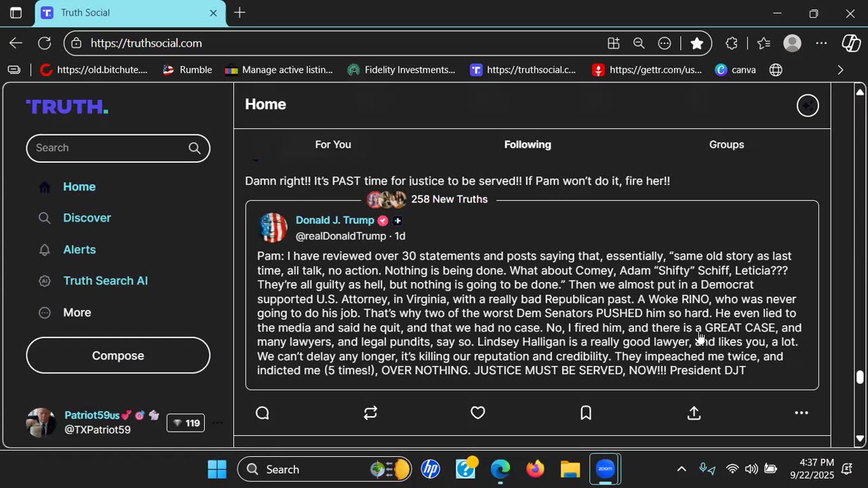Click scrollbar down arrow
Screen dimensions: 868x488
coord(860,439)
